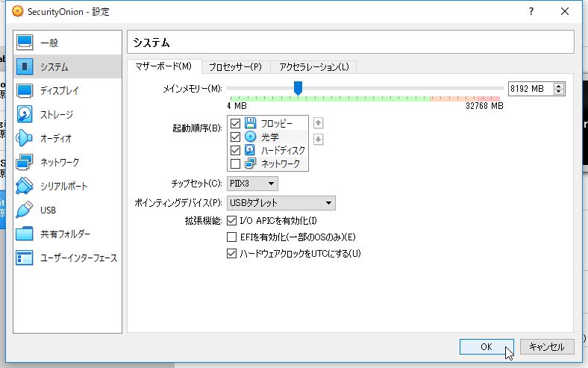
Task: Click the ディスプレイ screen icon
Action: pos(25,90)
